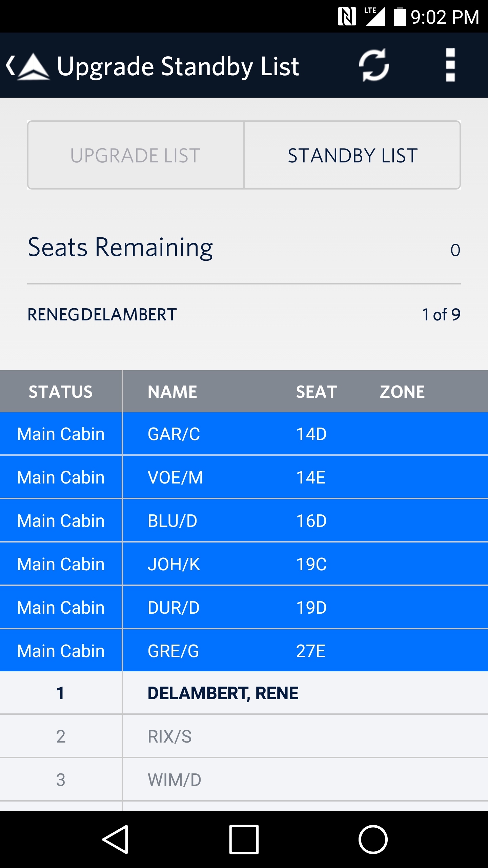Screen dimensions: 488x868
Task: Select the GAR/C row in seat 14D
Action: click(x=244, y=434)
